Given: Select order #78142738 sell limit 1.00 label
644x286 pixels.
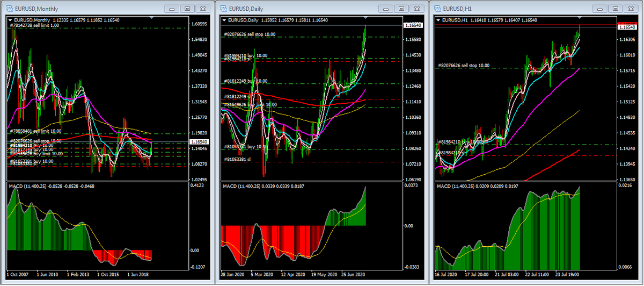Looking at the screenshot, I should 35,26.
